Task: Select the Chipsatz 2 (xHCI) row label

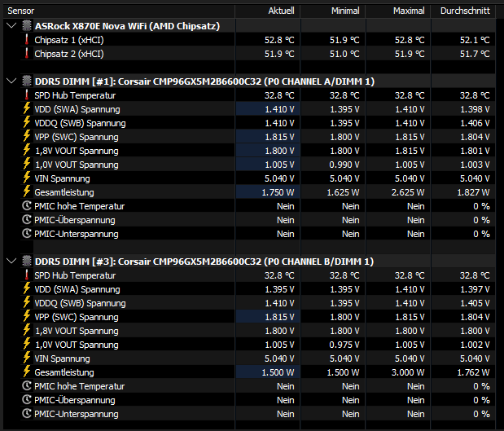Action: [x=69, y=54]
